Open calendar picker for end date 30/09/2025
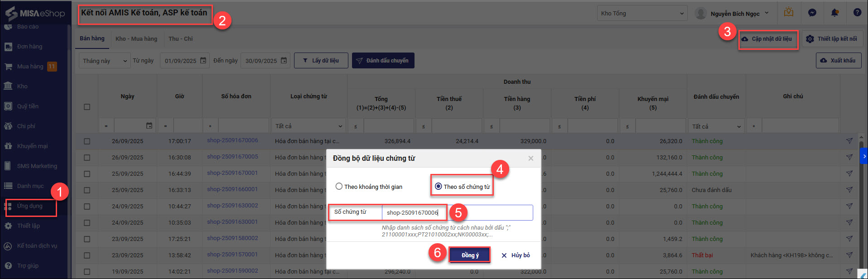The image size is (868, 279). [284, 61]
